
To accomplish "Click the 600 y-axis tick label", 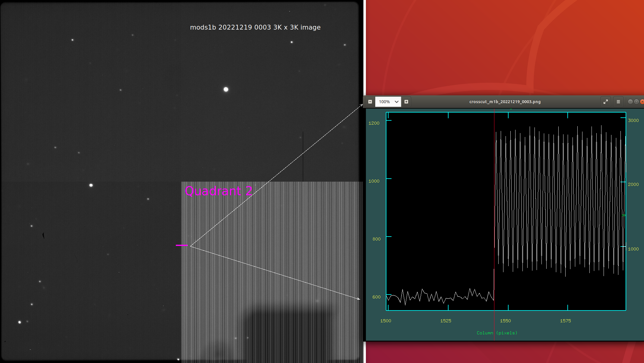I will pos(376,297).
